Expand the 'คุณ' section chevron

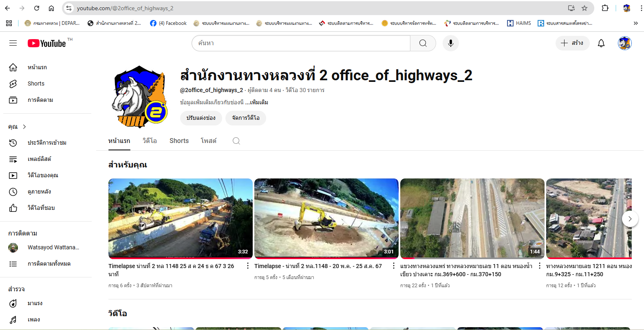click(x=24, y=127)
